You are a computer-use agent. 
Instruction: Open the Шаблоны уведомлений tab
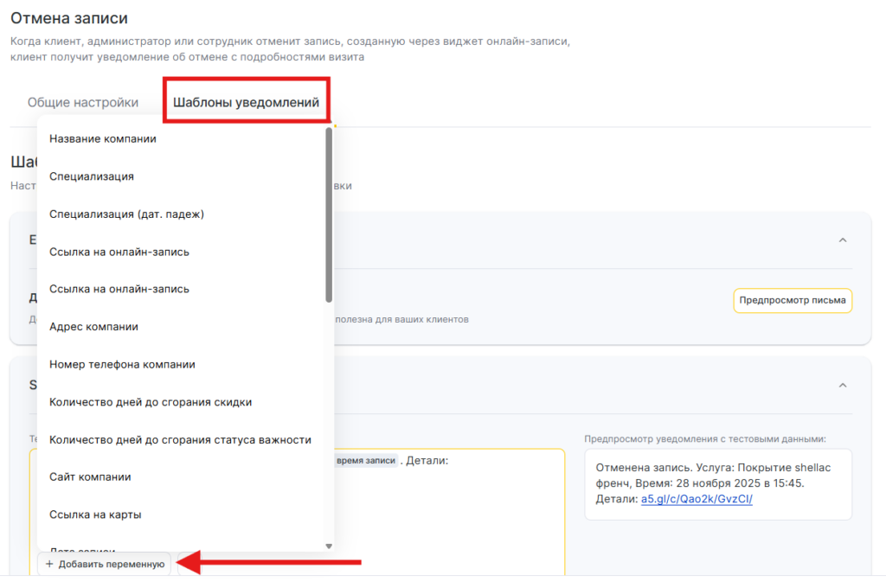[x=247, y=102]
